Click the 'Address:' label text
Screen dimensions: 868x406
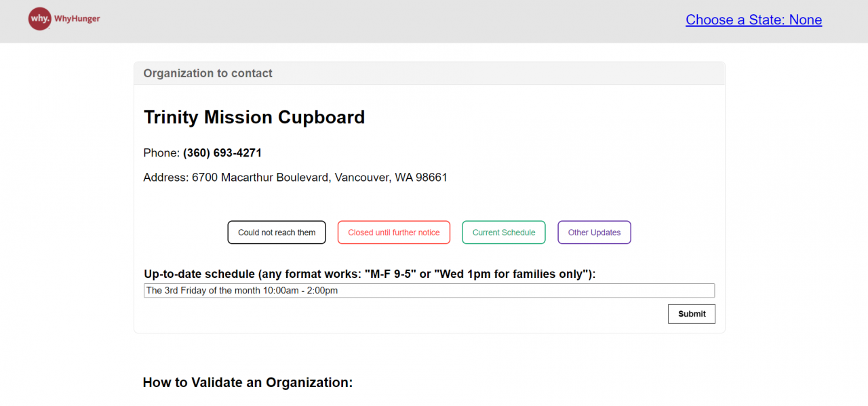(165, 178)
